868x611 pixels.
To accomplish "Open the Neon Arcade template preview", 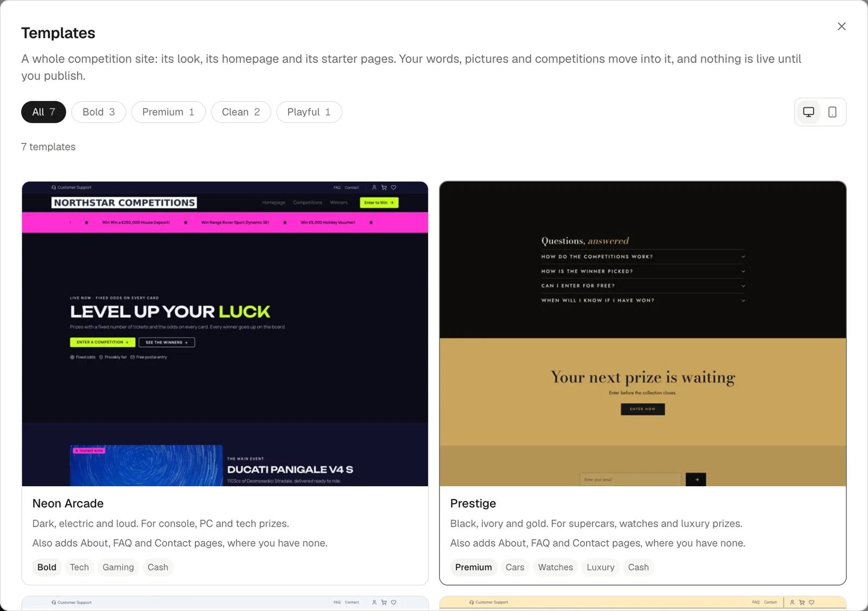I will [x=225, y=334].
